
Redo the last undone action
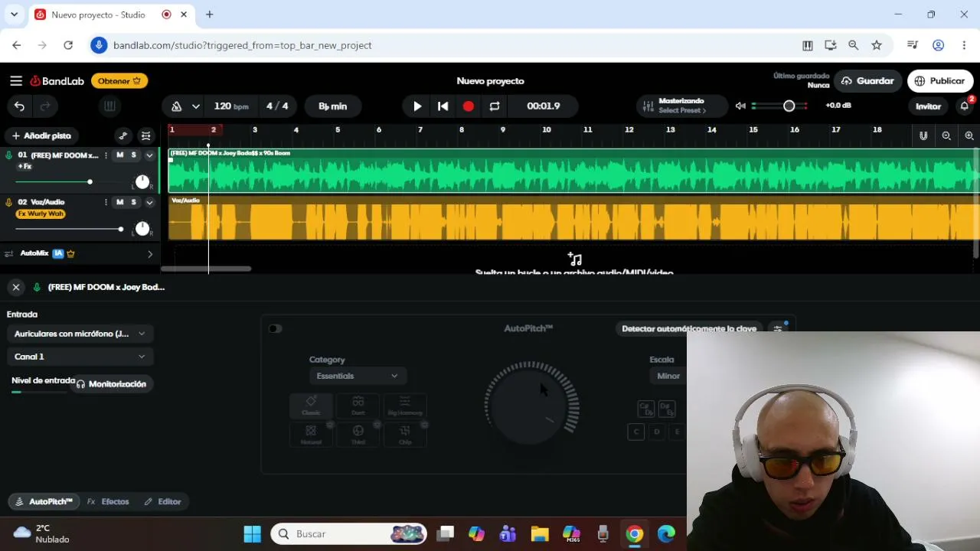click(45, 106)
